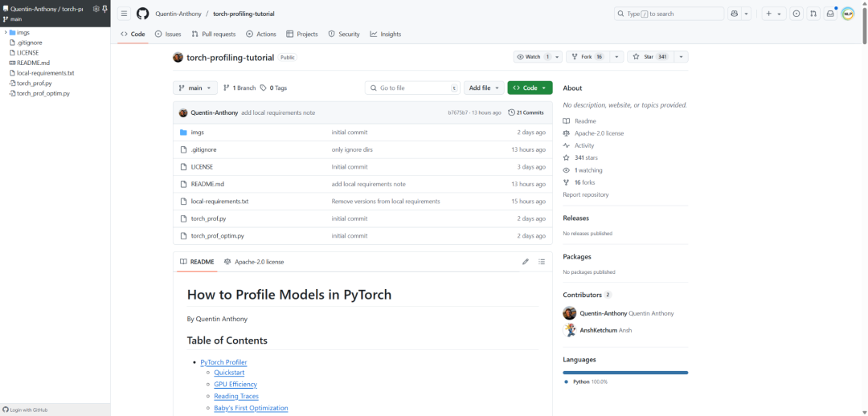Viewport: 868px width, 416px height.
Task: Open pull requests icon in top header
Action: (813, 14)
